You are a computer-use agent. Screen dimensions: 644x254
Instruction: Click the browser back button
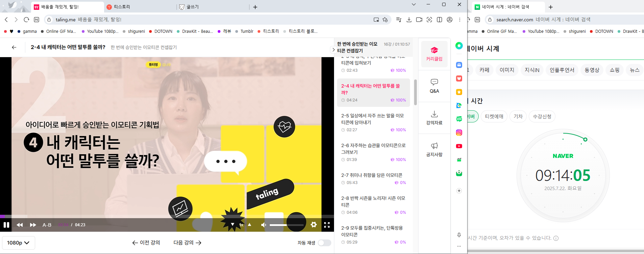pyautogui.click(x=6, y=20)
